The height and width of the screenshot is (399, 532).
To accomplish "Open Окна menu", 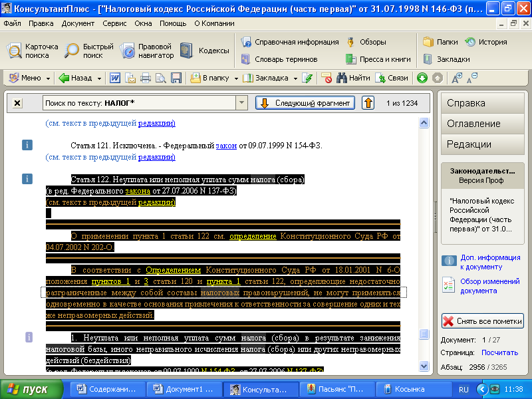I will [143, 23].
